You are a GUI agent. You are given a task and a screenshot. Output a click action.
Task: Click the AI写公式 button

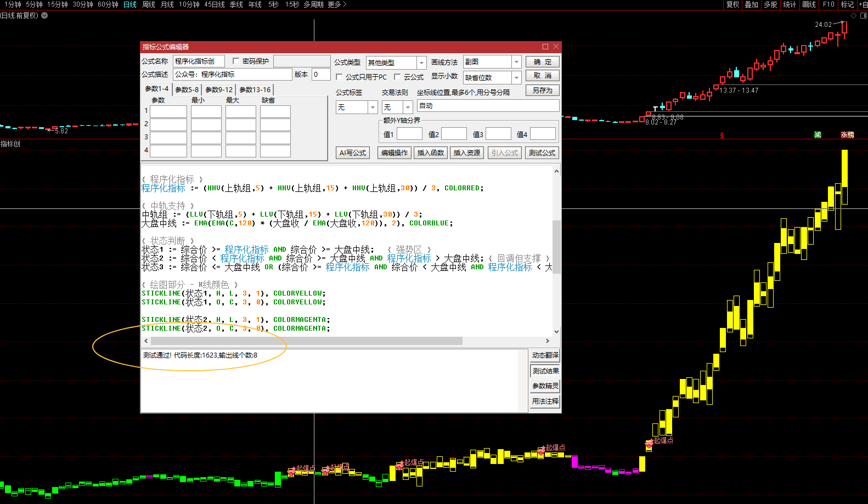(352, 153)
